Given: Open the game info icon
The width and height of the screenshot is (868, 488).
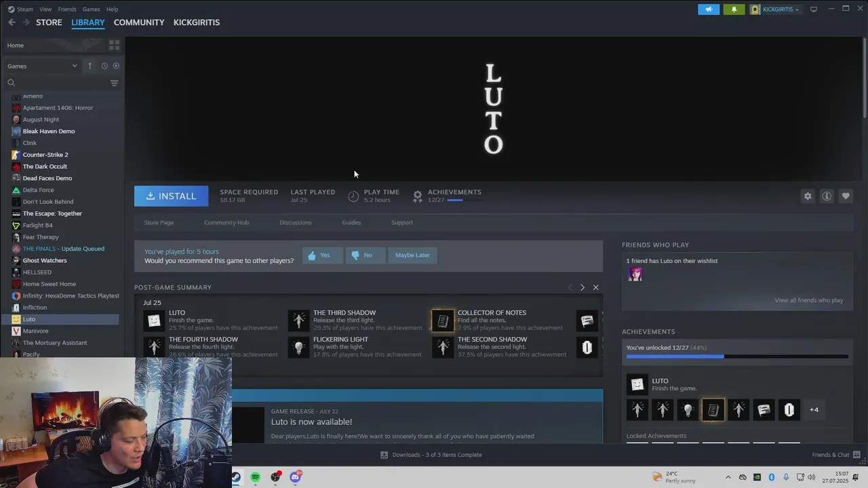Looking at the screenshot, I should [827, 196].
